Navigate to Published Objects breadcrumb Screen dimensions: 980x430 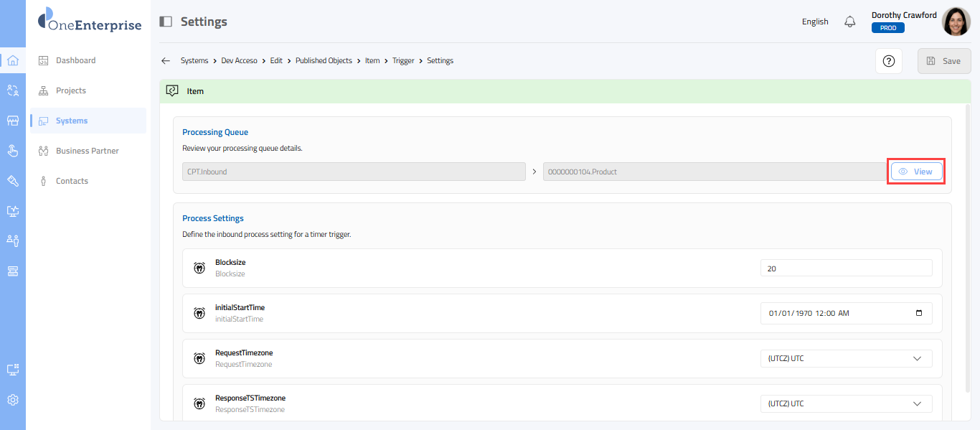(x=324, y=61)
